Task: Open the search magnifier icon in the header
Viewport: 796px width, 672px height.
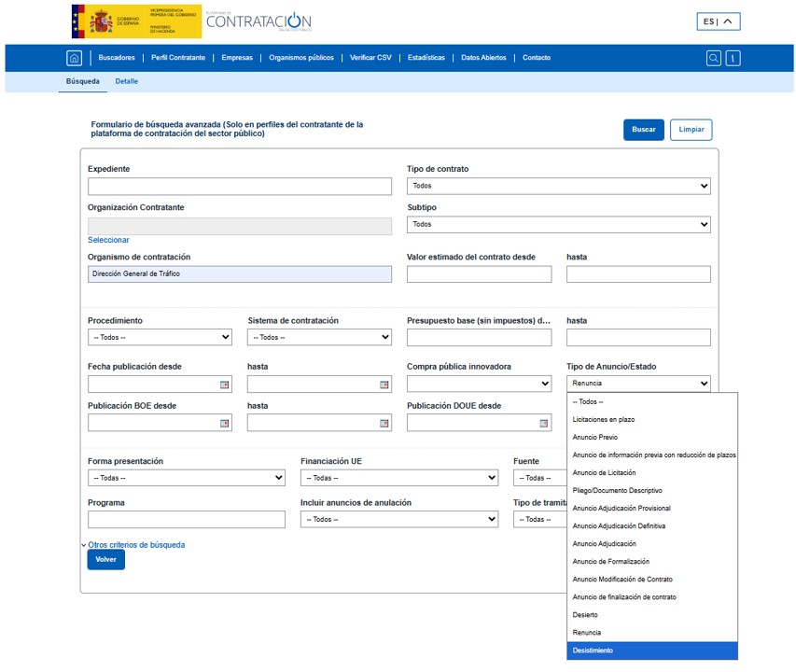Action: pos(713,58)
